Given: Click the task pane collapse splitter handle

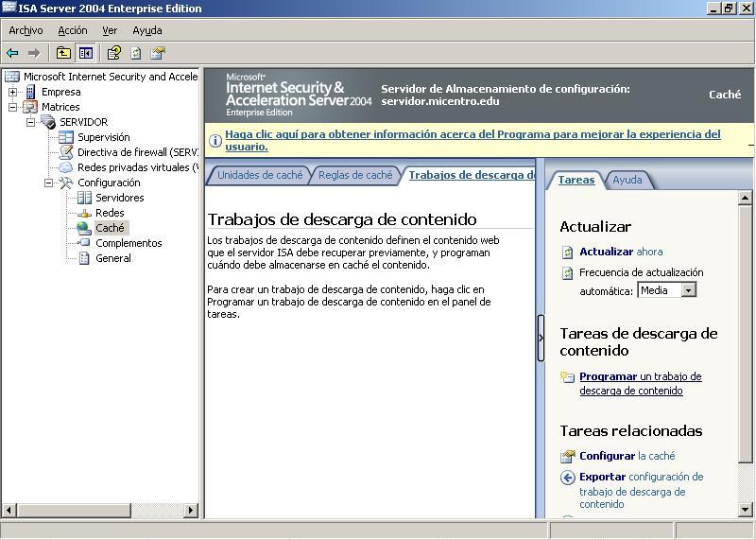Looking at the screenshot, I should [x=541, y=338].
